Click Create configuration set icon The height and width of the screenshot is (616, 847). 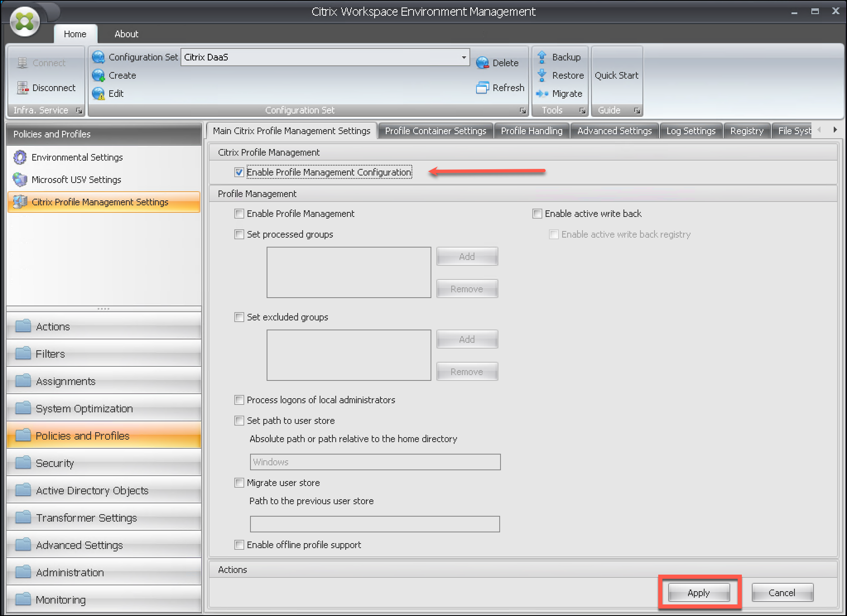tap(99, 75)
